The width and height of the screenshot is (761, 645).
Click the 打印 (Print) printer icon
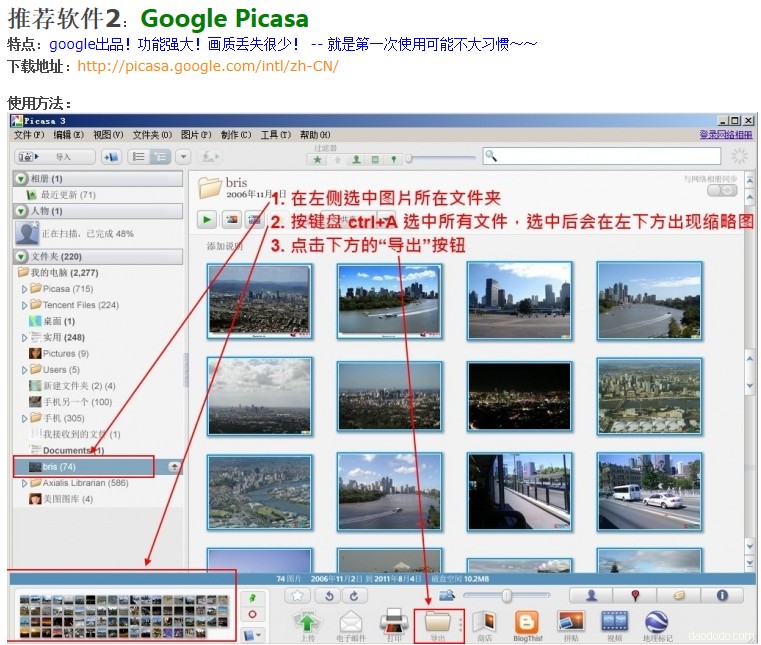tap(394, 622)
